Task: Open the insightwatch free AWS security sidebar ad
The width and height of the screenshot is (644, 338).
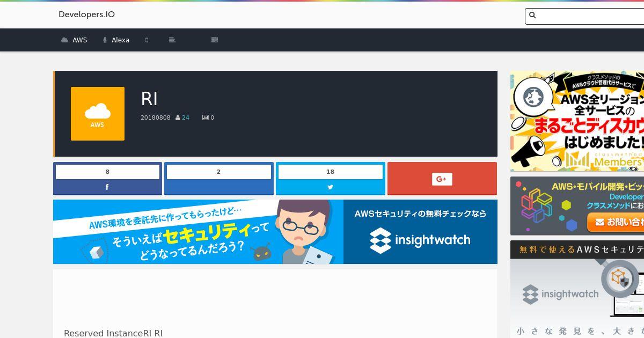Action: point(577,289)
